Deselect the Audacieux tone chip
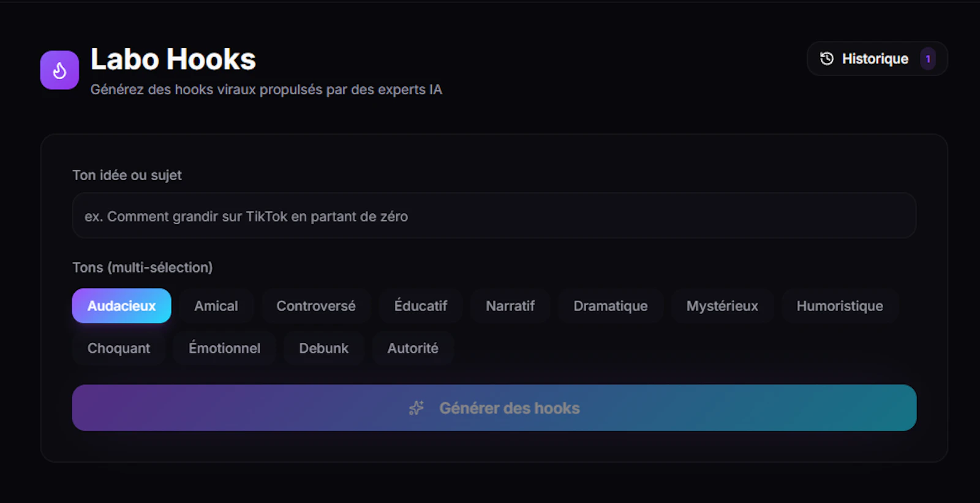 121,306
